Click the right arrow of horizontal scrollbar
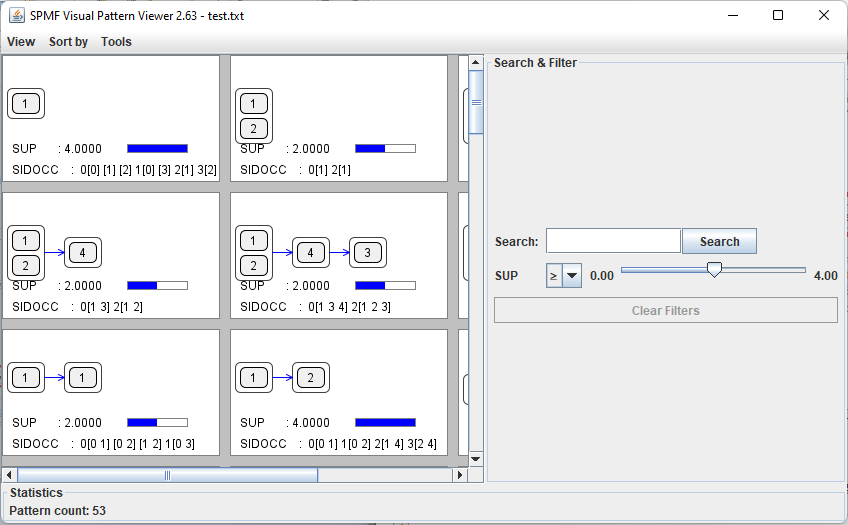Image resolution: width=848 pixels, height=525 pixels. (x=460, y=475)
